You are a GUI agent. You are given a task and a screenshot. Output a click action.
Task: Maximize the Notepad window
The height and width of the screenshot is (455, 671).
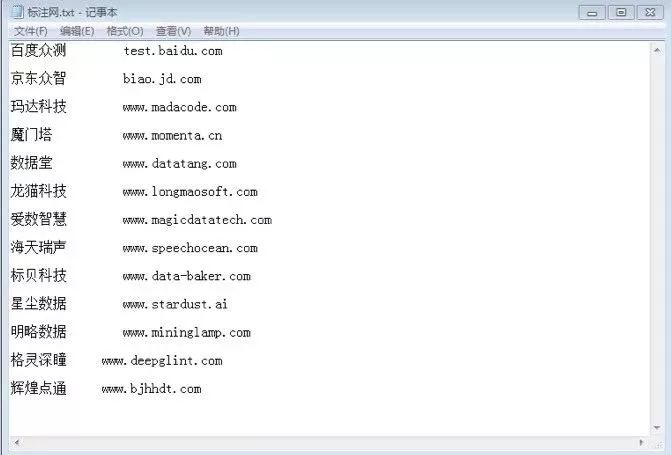tap(621, 12)
